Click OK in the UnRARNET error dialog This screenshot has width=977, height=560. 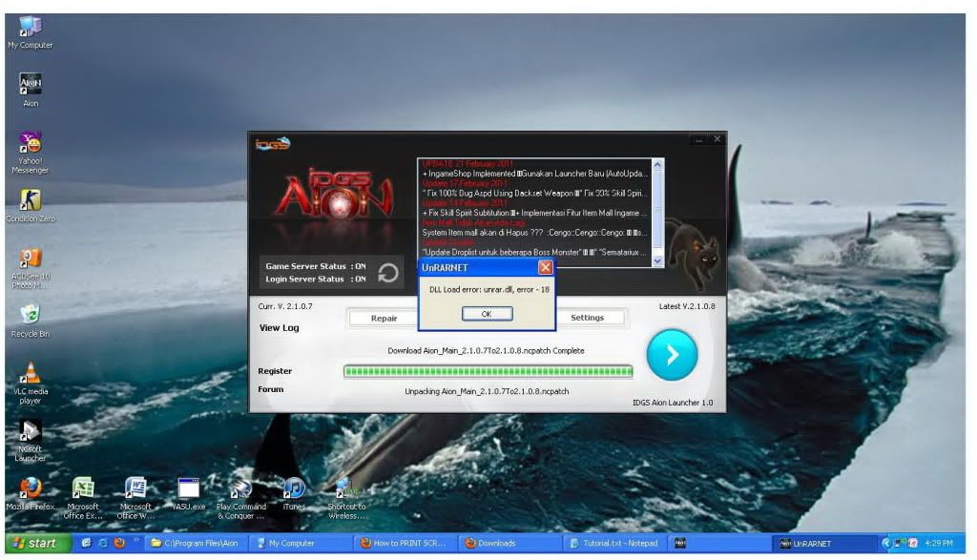pyautogui.click(x=487, y=314)
